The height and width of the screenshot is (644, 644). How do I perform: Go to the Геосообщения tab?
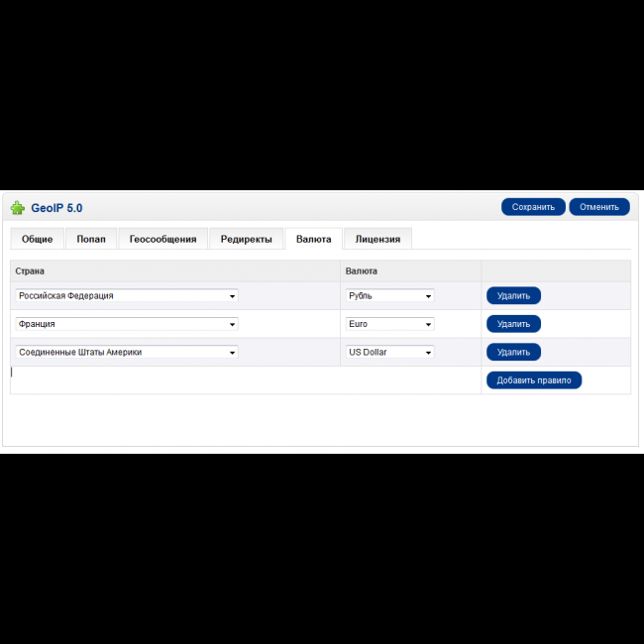tap(162, 239)
